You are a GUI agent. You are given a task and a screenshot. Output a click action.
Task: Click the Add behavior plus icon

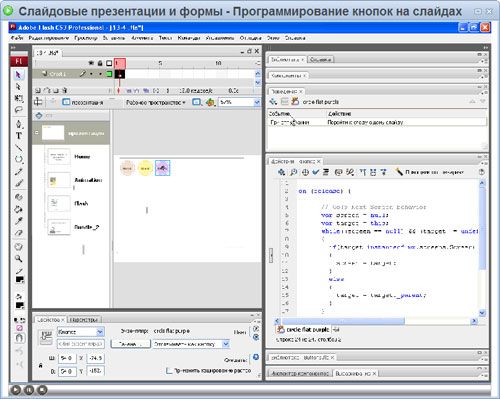273,101
